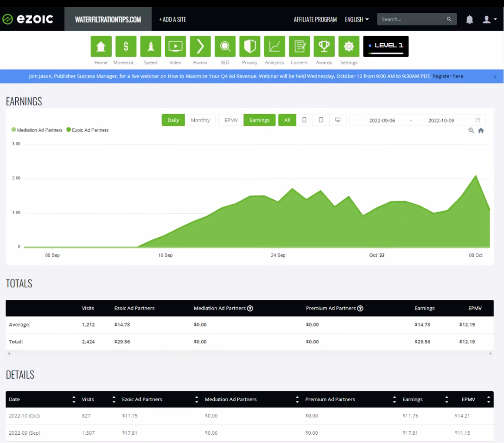Sort details table by Earnings
Viewport: 504px width, 443px height.
click(447, 399)
